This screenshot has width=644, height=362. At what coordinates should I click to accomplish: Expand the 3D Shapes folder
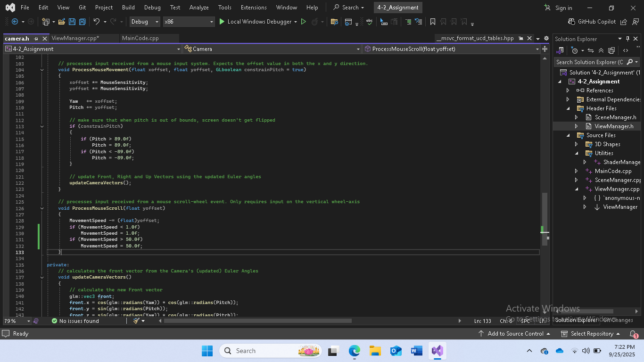[576, 144]
